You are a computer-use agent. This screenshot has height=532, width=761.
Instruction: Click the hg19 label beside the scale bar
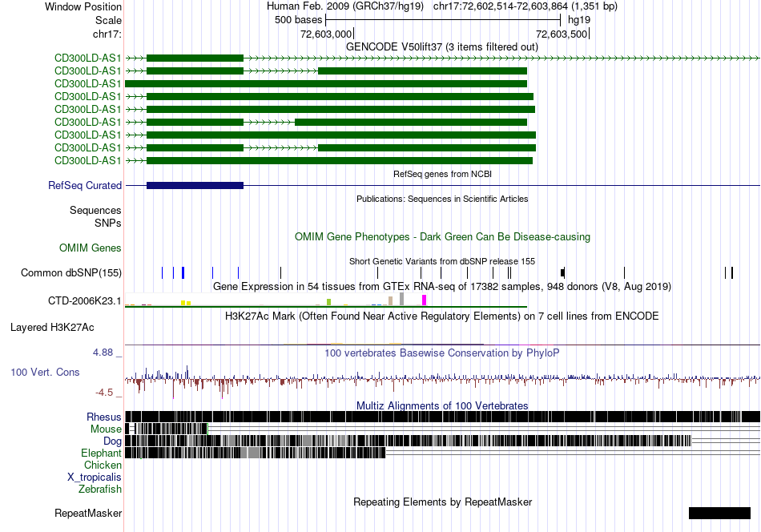point(579,20)
